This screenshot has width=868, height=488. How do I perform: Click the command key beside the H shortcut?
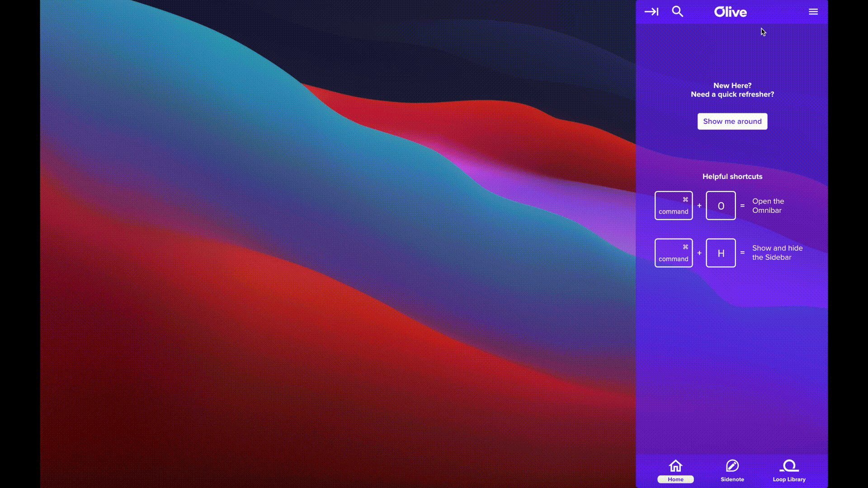coord(674,253)
